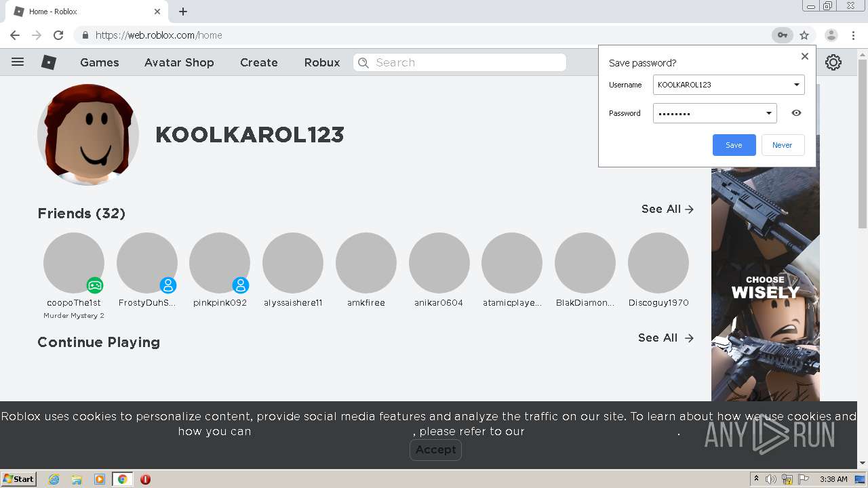868x488 pixels.
Task: Open friend anikar0604 avatar
Action: pyautogui.click(x=439, y=263)
